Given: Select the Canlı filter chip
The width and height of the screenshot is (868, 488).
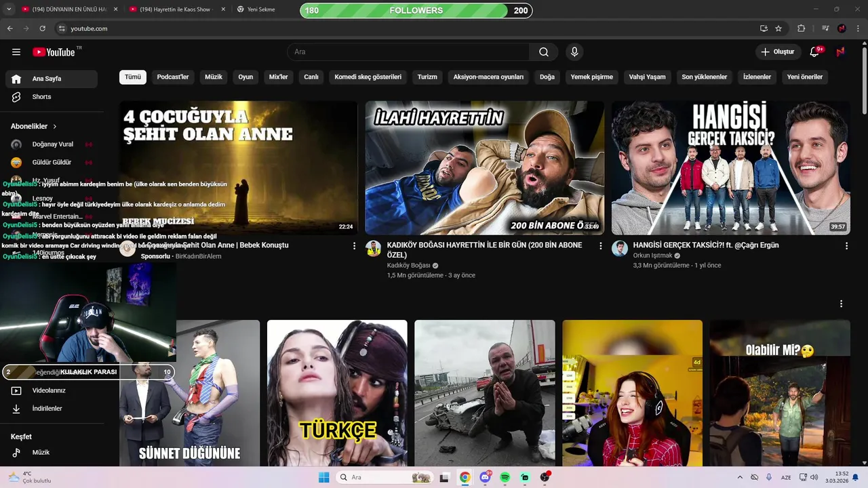Looking at the screenshot, I should [x=311, y=77].
